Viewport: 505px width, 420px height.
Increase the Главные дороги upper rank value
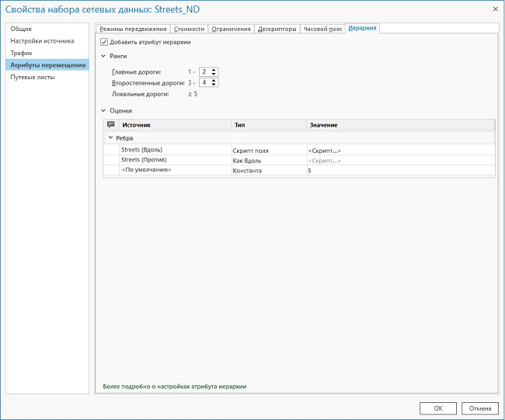pos(214,69)
